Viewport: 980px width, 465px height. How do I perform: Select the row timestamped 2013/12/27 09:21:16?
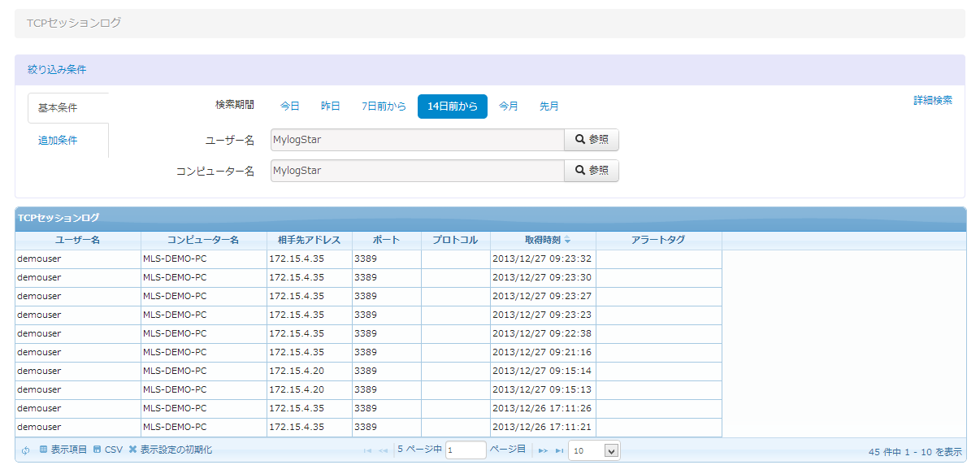click(x=369, y=353)
